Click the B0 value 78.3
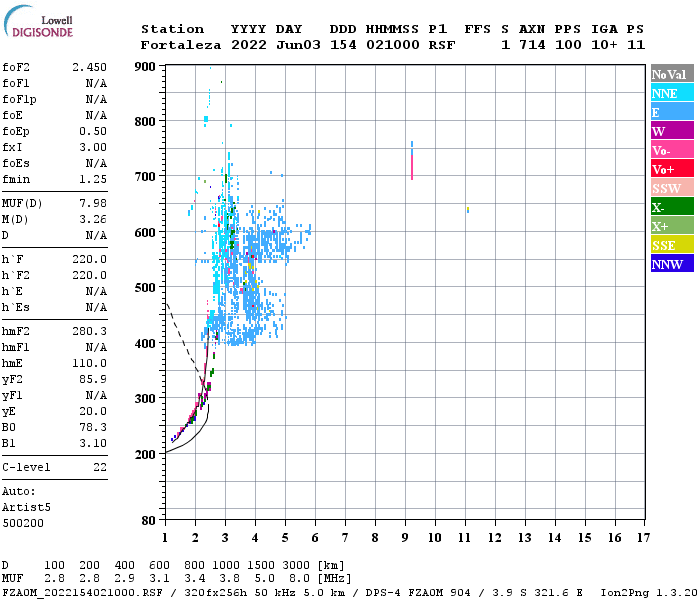 coord(93,428)
